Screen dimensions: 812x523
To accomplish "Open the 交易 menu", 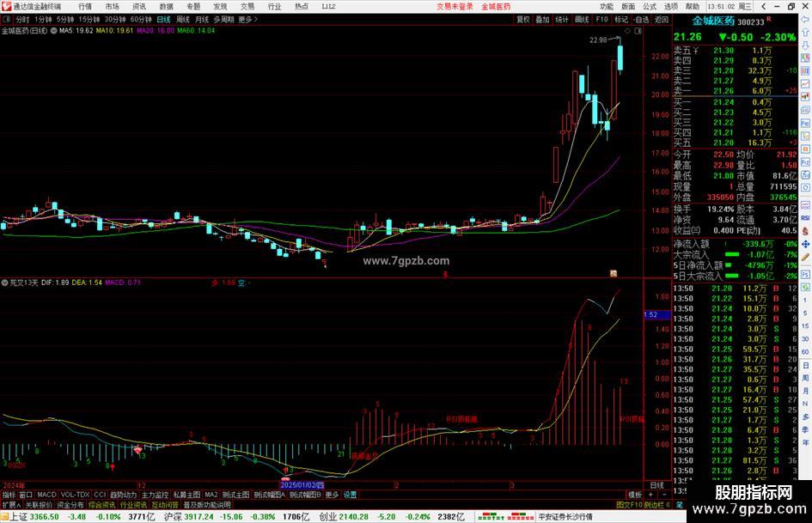I will pos(247,7).
